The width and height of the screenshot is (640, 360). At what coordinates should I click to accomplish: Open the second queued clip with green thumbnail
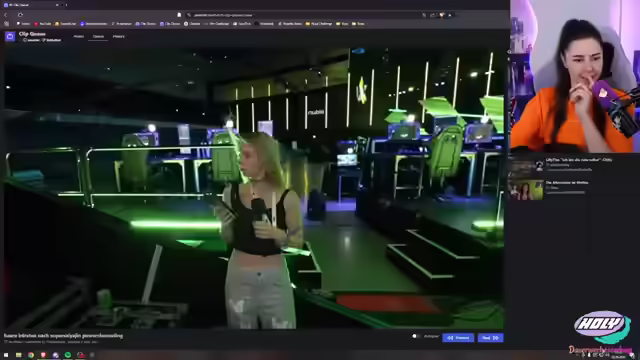pyautogui.click(x=526, y=190)
